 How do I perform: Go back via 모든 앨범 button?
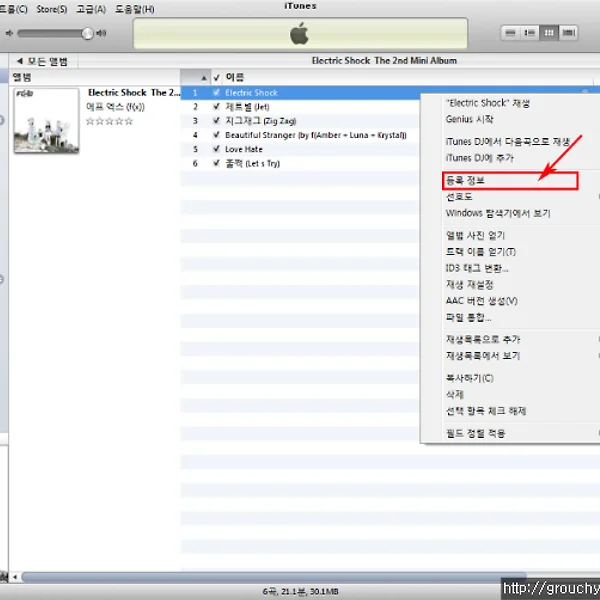click(x=43, y=61)
